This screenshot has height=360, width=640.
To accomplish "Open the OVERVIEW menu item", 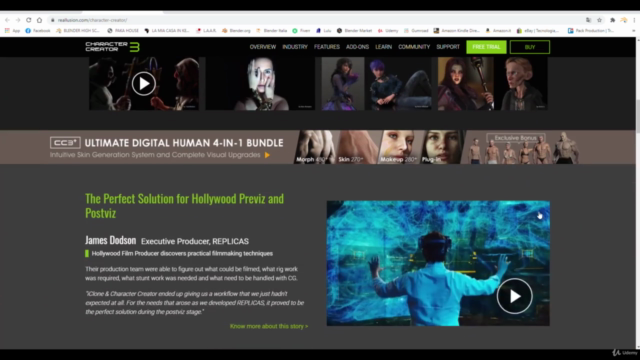I will coord(263,47).
